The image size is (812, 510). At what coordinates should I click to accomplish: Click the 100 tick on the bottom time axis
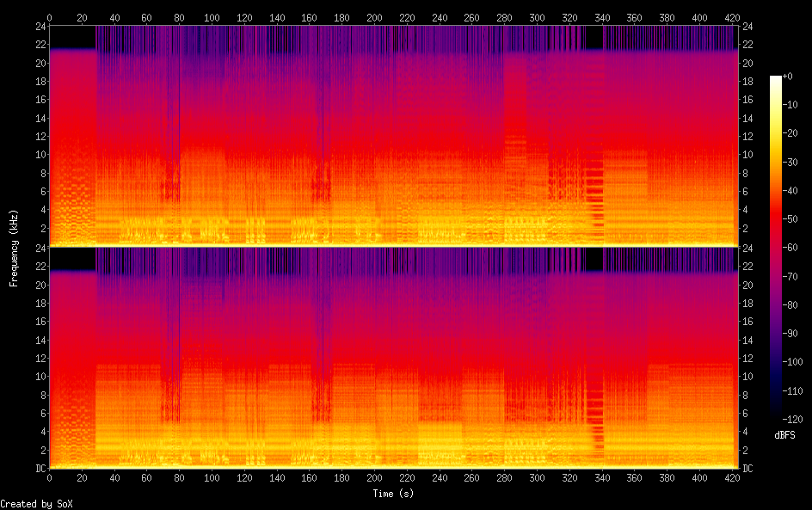pyautogui.click(x=212, y=479)
